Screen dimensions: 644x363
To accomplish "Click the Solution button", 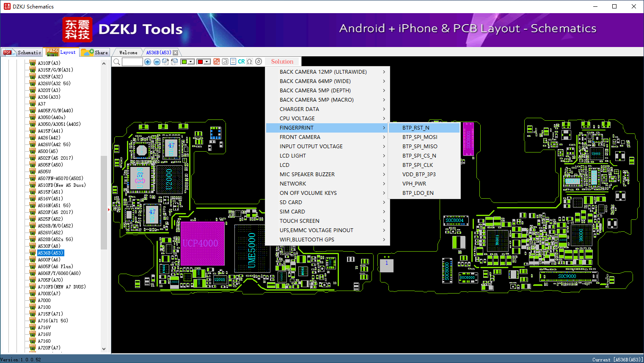I will 282,62.
